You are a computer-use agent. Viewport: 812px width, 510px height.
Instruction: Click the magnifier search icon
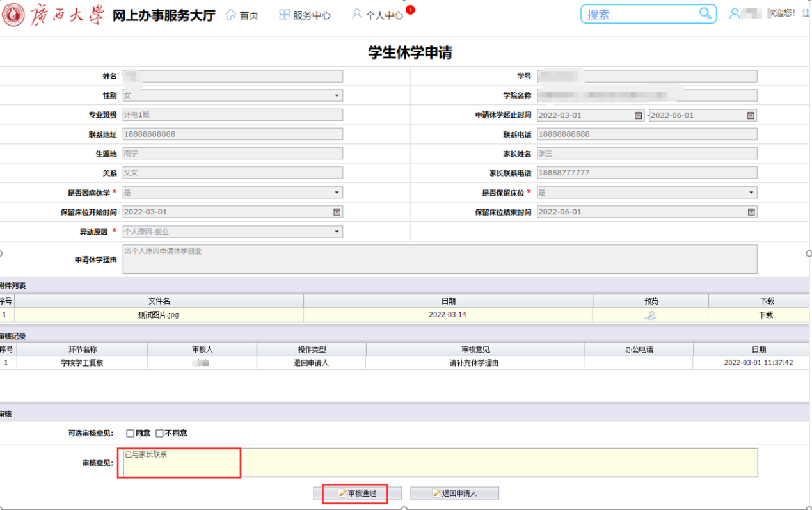[705, 13]
